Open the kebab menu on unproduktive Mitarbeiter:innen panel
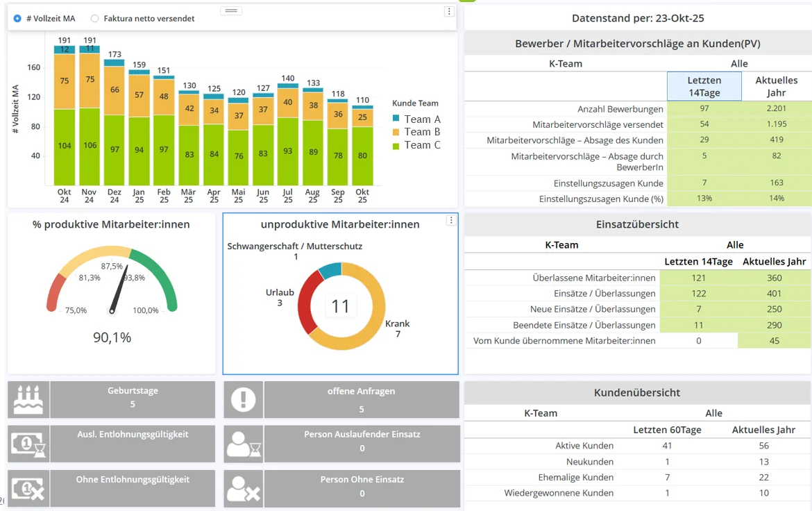The height and width of the screenshot is (511, 812). (x=451, y=220)
